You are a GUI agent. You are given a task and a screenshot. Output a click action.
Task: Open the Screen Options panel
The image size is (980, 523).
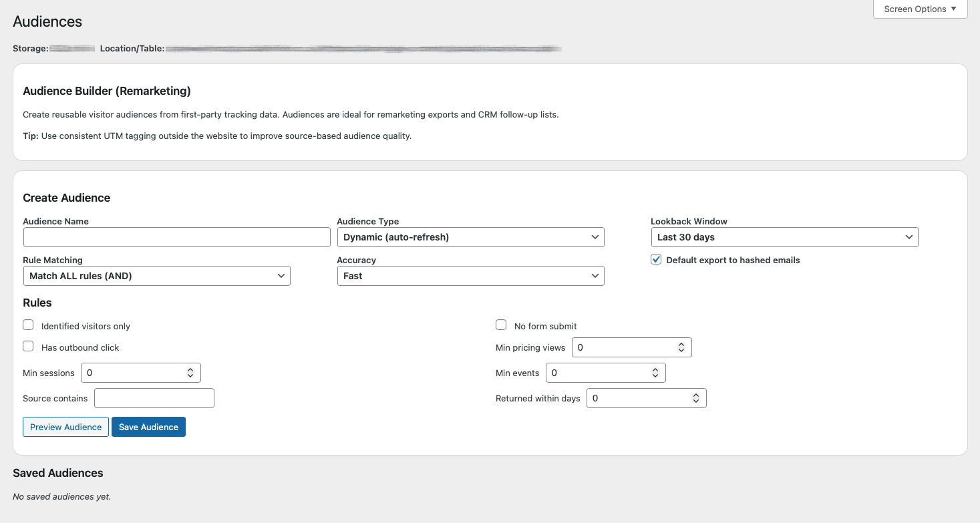(920, 9)
